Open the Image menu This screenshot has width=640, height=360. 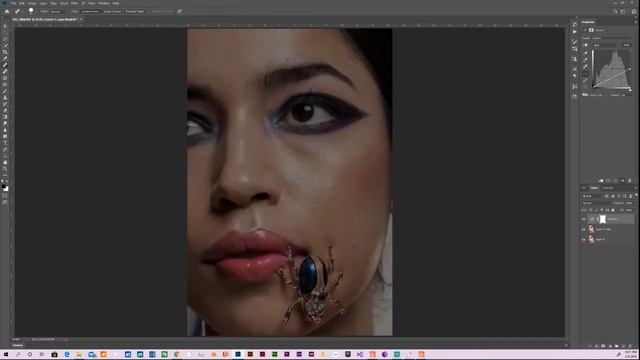[32, 3]
